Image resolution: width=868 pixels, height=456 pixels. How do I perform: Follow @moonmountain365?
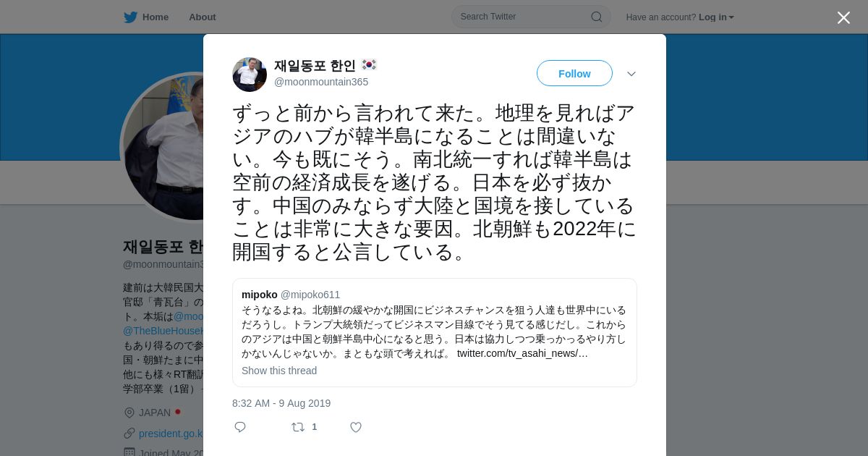(574, 73)
